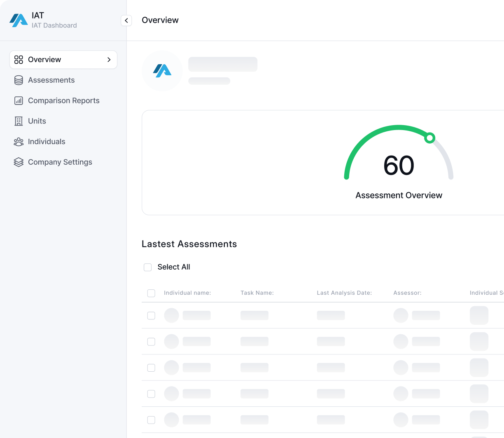Click the Overview grid icon

(19, 60)
